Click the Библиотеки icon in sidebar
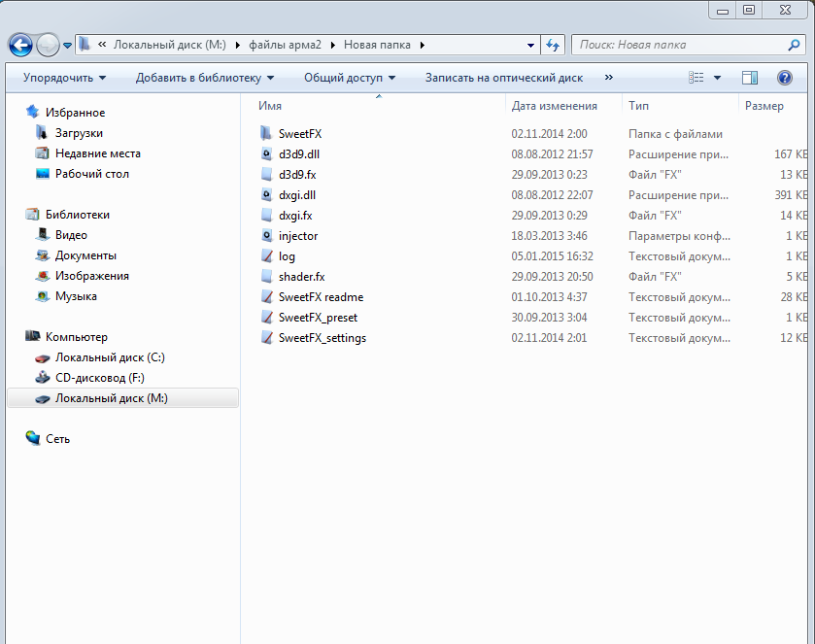The width and height of the screenshot is (815, 644). click(x=32, y=214)
